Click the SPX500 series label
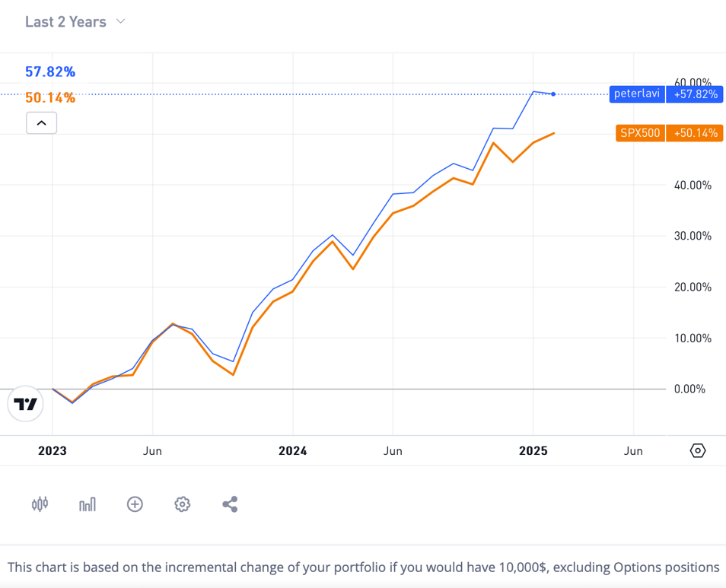This screenshot has width=726, height=588. (x=640, y=133)
